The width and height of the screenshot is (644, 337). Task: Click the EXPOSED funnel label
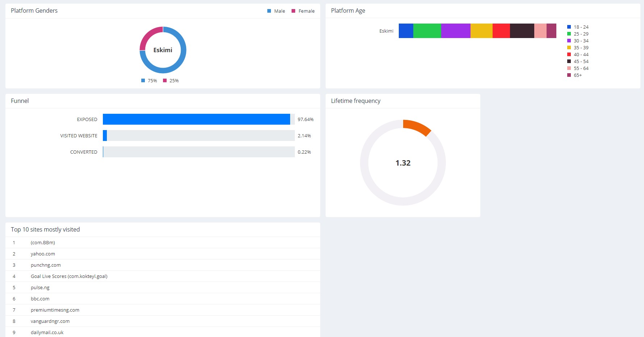pyautogui.click(x=87, y=119)
